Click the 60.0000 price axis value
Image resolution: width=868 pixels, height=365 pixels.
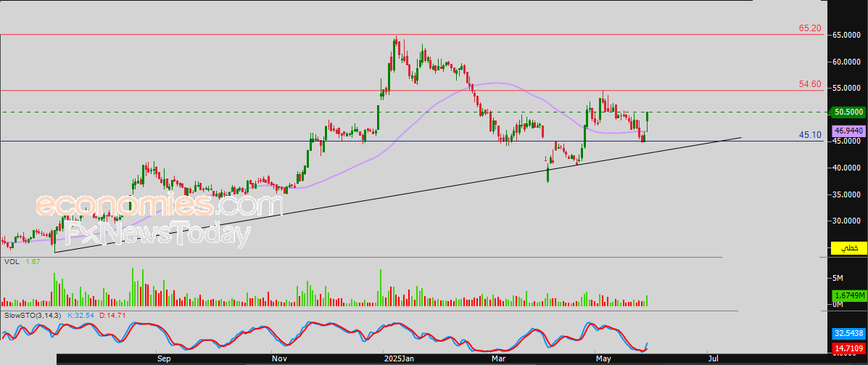848,62
